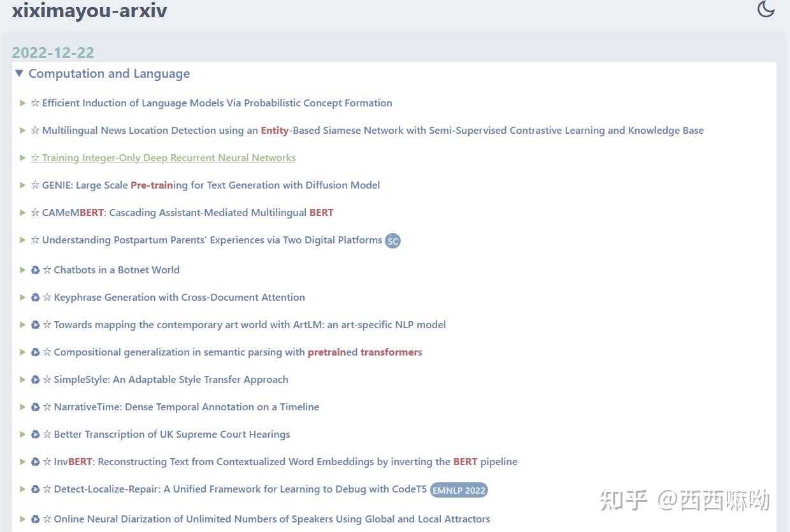This screenshot has height=532, width=790.
Task: Open the Training Integer-Only Deep Recurrent Neural Networks link
Action: coord(168,157)
